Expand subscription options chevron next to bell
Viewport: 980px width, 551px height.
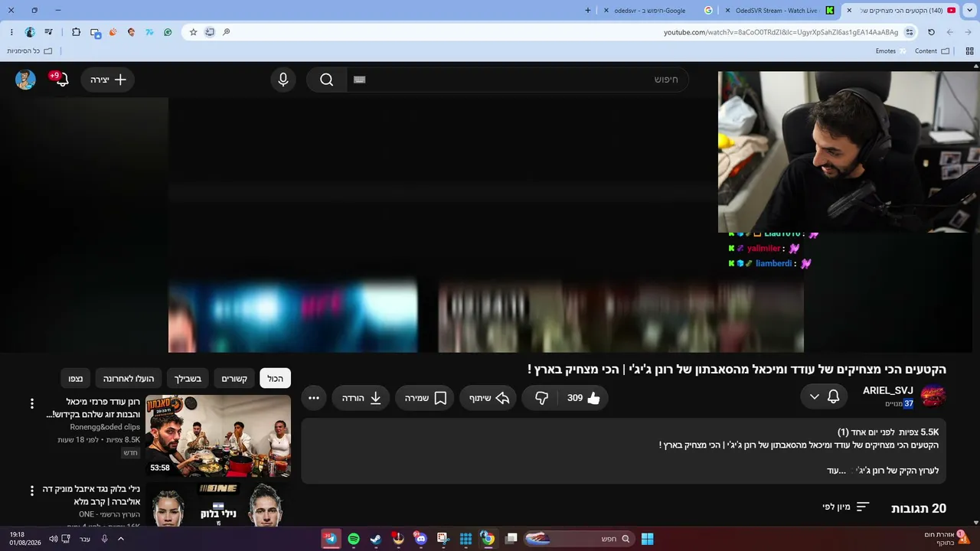click(814, 396)
